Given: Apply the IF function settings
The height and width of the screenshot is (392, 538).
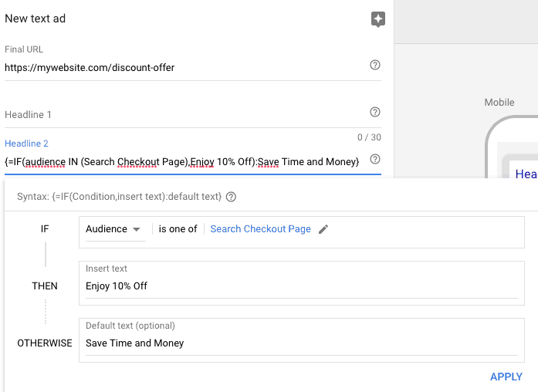Looking at the screenshot, I should pyautogui.click(x=506, y=377).
